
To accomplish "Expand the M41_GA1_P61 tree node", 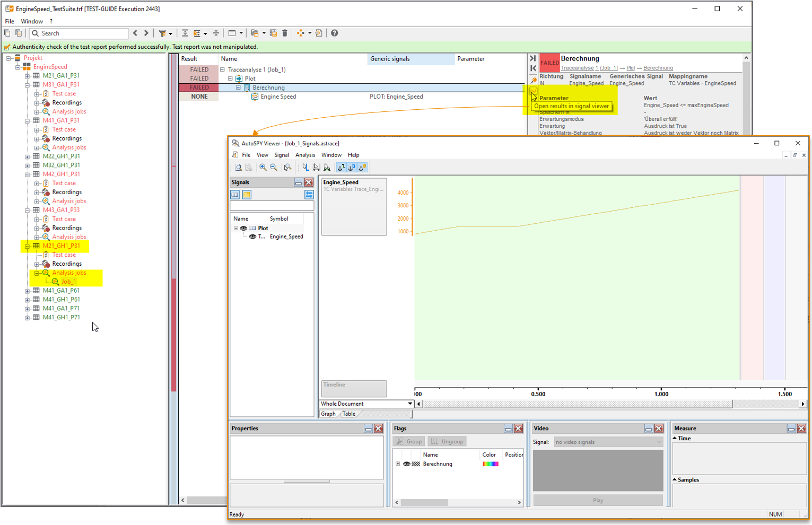I will pos(27,290).
